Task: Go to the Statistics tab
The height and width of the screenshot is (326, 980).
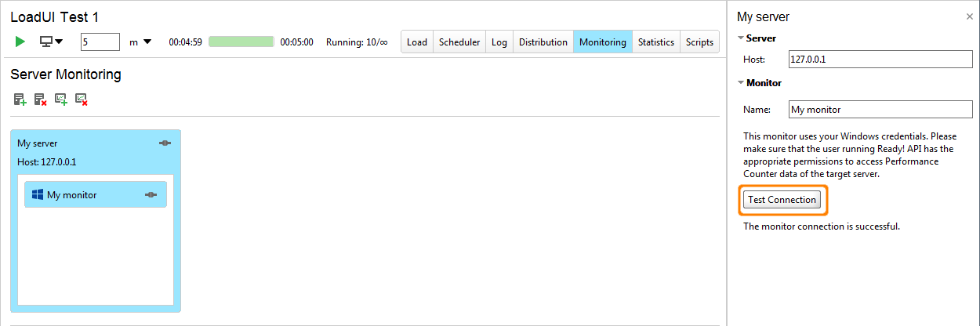Action: point(656,42)
